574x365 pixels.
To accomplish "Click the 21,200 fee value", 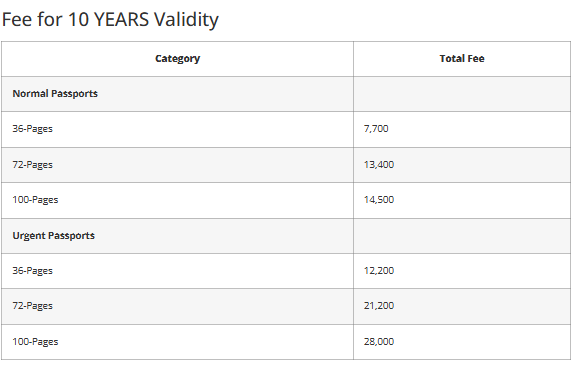I will [379, 306].
